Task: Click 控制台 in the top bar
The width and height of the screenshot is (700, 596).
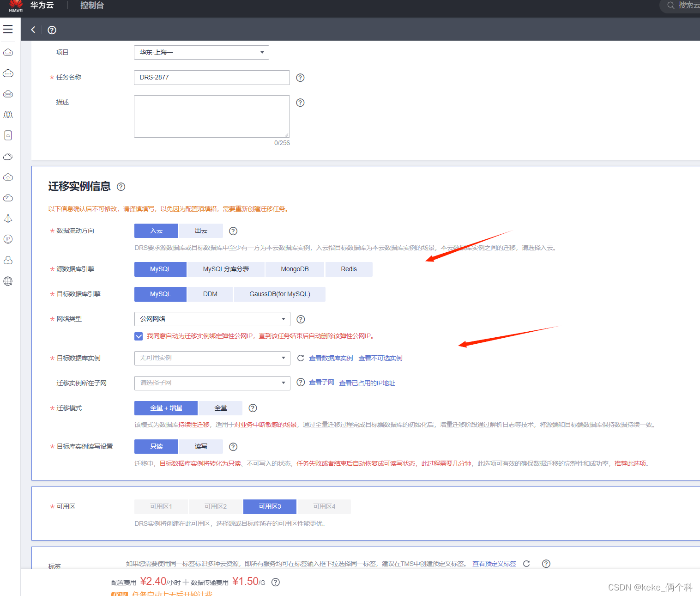Action: (x=92, y=6)
